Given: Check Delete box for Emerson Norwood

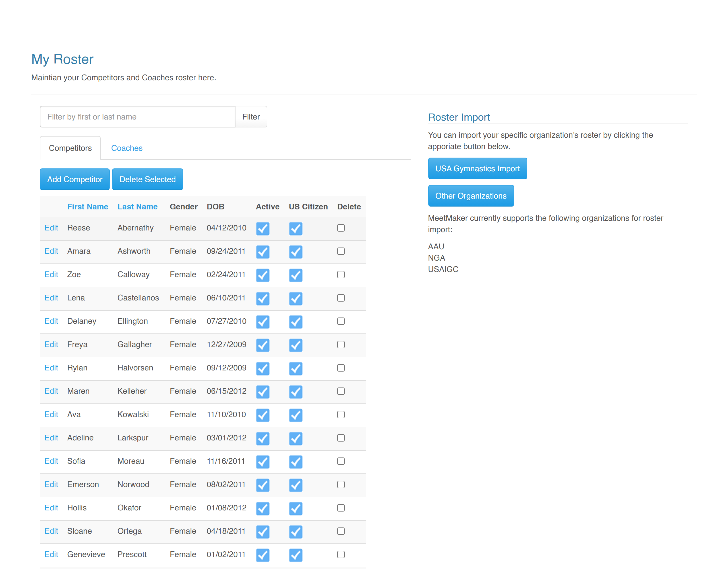Looking at the screenshot, I should pyautogui.click(x=341, y=485).
